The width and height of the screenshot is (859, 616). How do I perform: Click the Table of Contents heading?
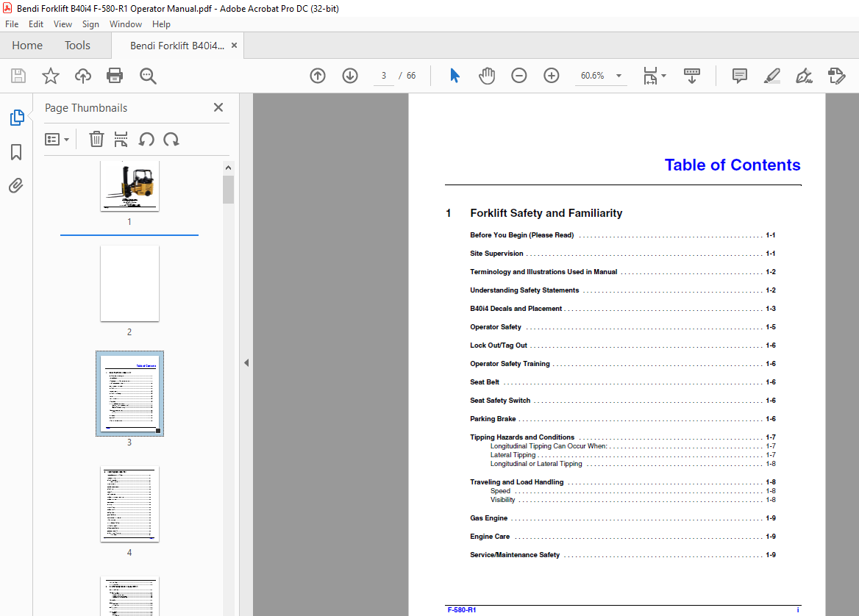tap(733, 165)
